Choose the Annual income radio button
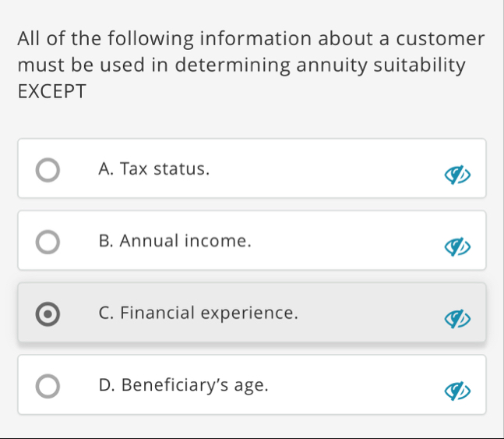Image resolution: width=504 pixels, height=439 pixels. coord(48,241)
